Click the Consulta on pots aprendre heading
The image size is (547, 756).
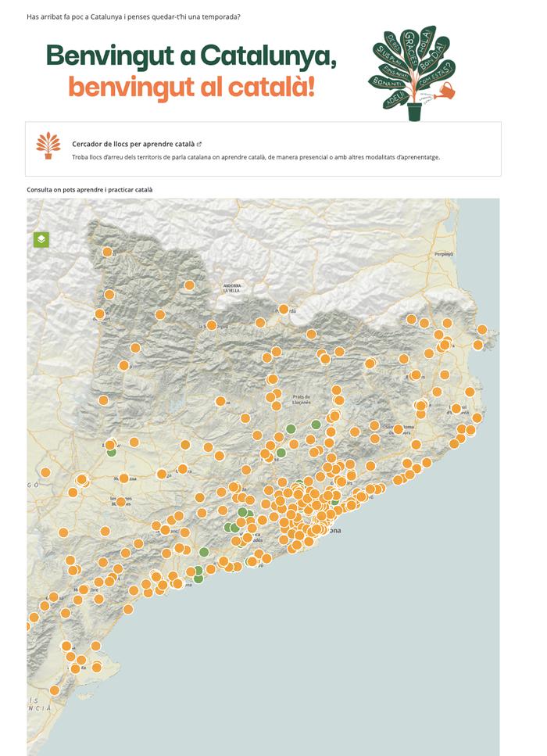pyautogui.click(x=90, y=190)
